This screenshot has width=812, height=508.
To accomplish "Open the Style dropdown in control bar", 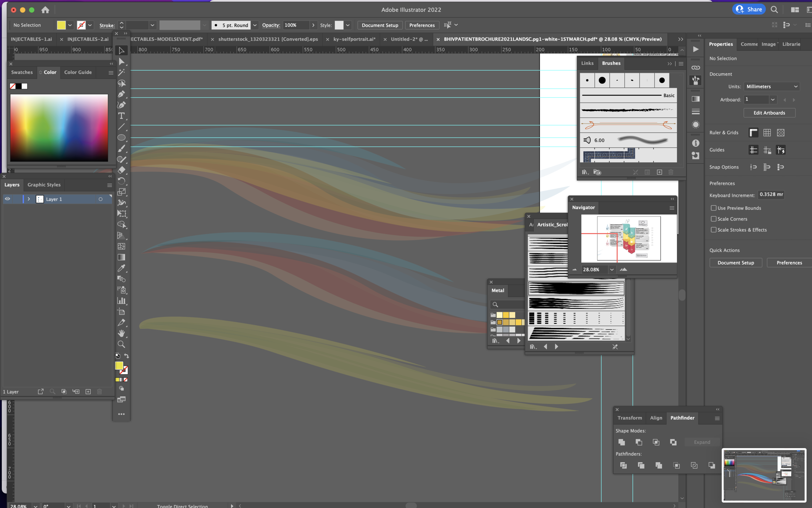I will 348,25.
